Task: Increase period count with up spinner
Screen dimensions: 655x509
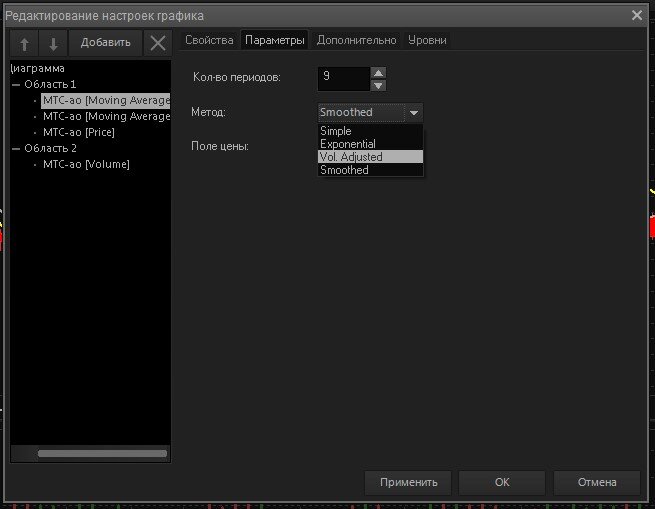Action: pos(378,73)
